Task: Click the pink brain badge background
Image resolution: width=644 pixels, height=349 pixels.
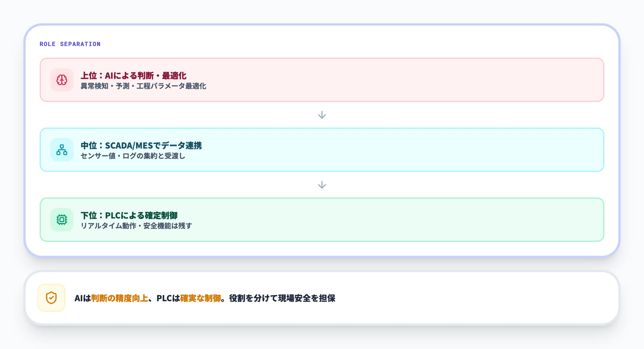Action: [x=62, y=80]
